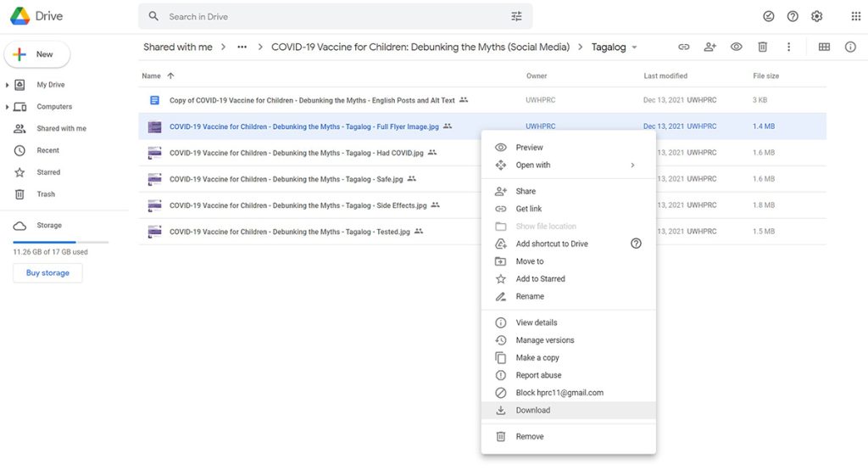Click the share person-plus icon in toolbar
868x476 pixels.
point(709,48)
